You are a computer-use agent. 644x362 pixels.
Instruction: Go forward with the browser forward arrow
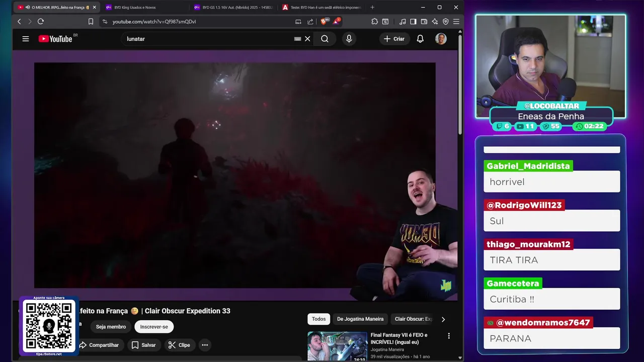click(30, 22)
